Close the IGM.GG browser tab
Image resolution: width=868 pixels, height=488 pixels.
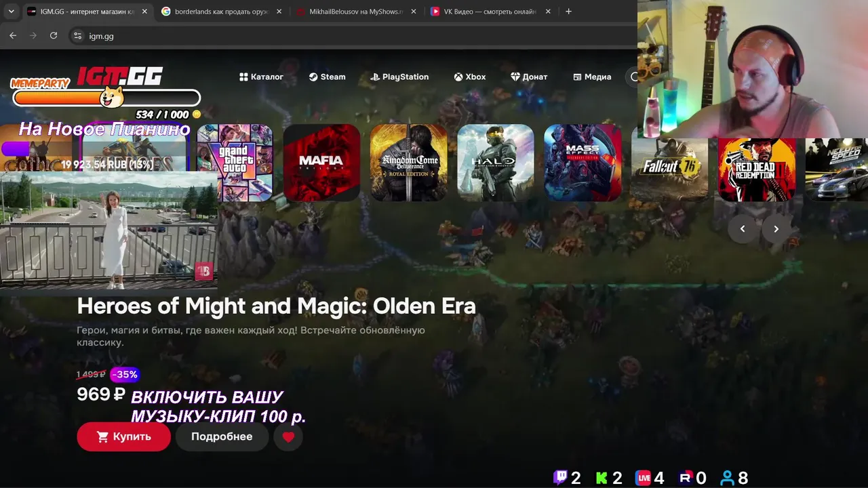(144, 12)
